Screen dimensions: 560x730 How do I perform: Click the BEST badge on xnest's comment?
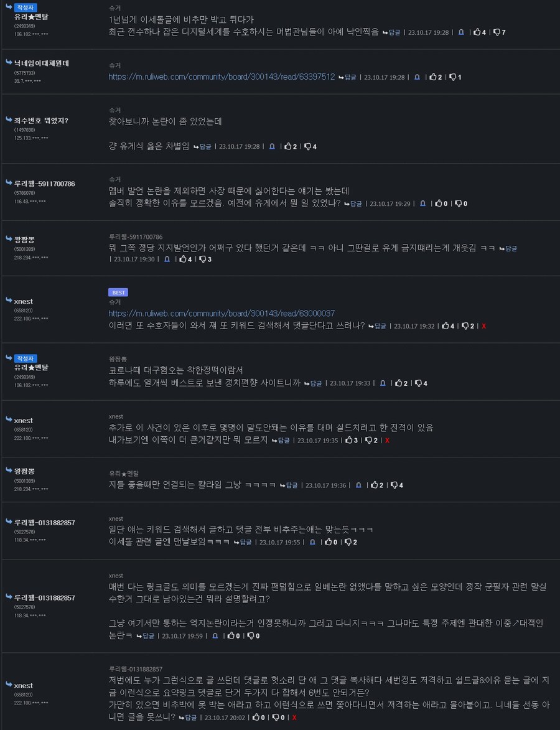click(118, 292)
